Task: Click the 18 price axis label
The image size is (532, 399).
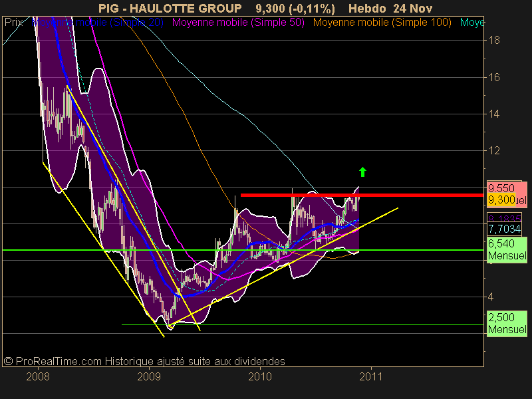Action: point(494,41)
